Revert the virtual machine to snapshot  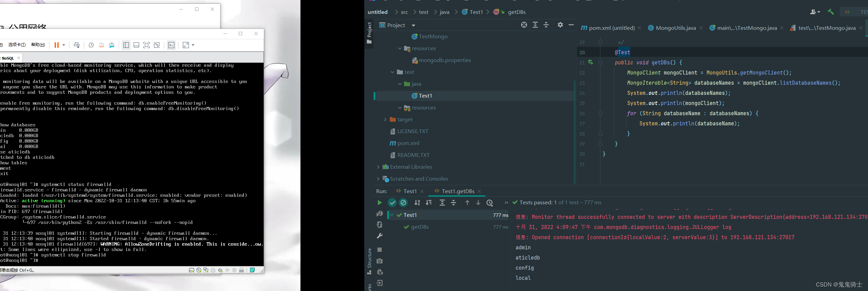click(101, 45)
